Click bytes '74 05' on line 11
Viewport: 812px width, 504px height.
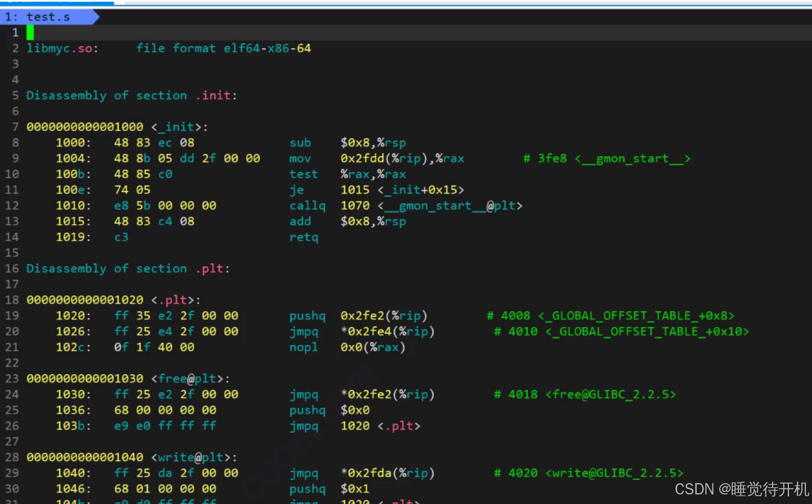click(x=132, y=190)
